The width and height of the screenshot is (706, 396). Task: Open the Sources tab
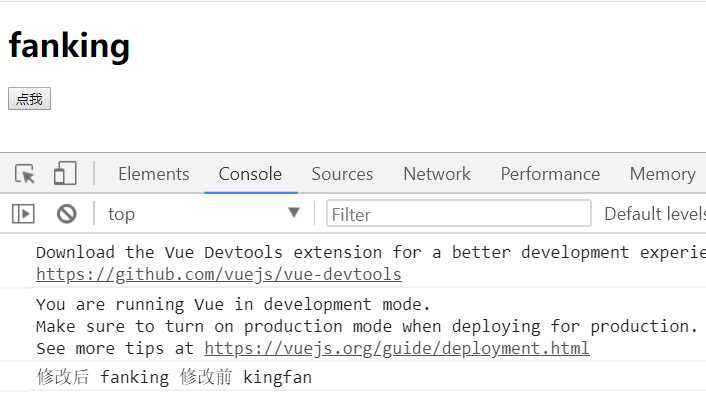pyautogui.click(x=342, y=174)
